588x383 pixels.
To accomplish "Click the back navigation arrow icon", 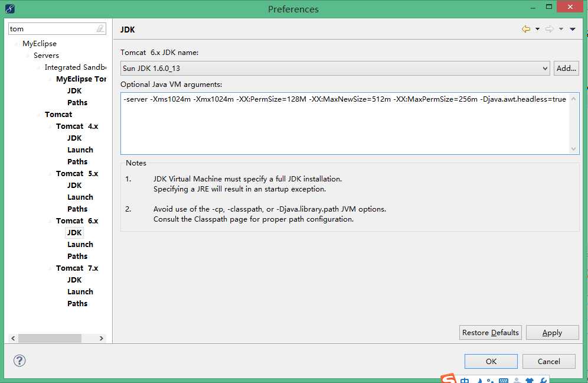I will tap(526, 29).
